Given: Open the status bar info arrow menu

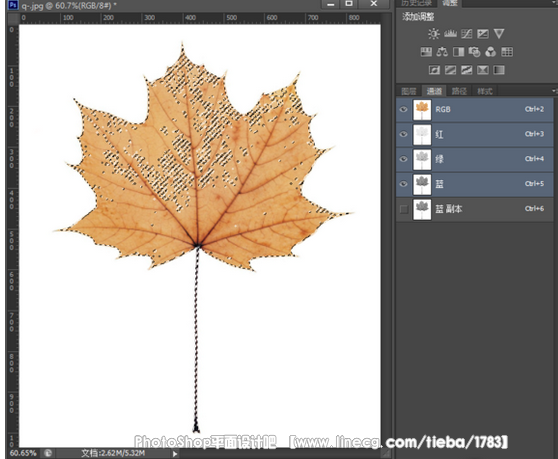Looking at the screenshot, I should click(175, 454).
